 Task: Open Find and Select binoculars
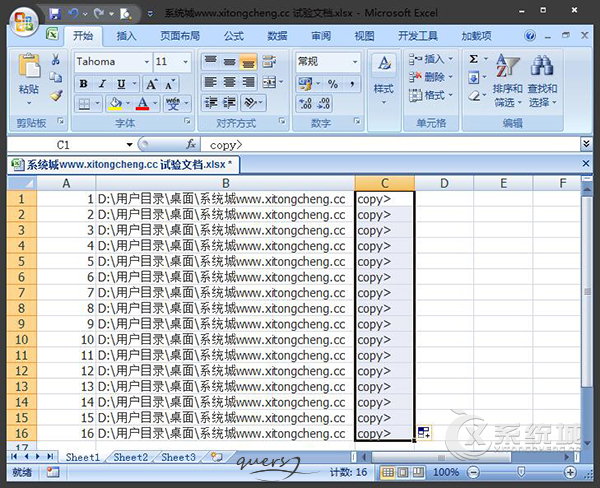coord(542,80)
